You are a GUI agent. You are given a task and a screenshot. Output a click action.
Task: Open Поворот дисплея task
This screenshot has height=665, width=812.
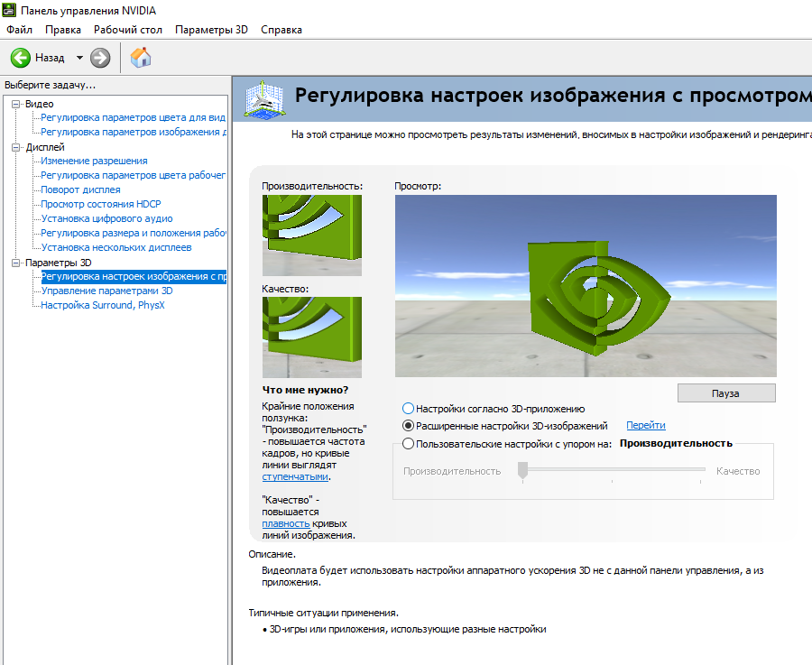[81, 190]
